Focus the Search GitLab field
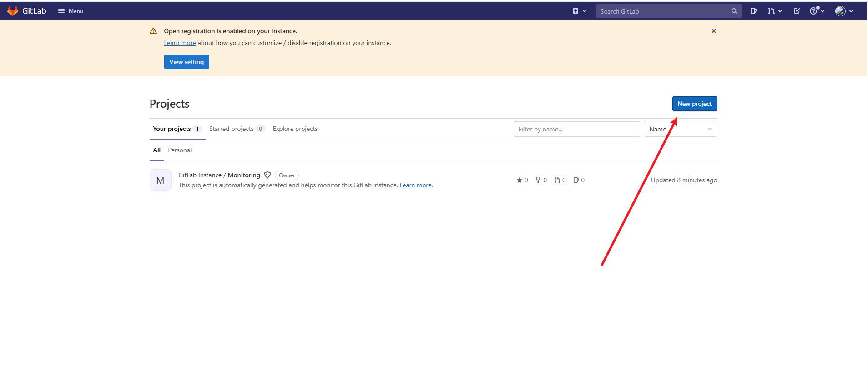Screen dimensions: 868x391 [669, 11]
